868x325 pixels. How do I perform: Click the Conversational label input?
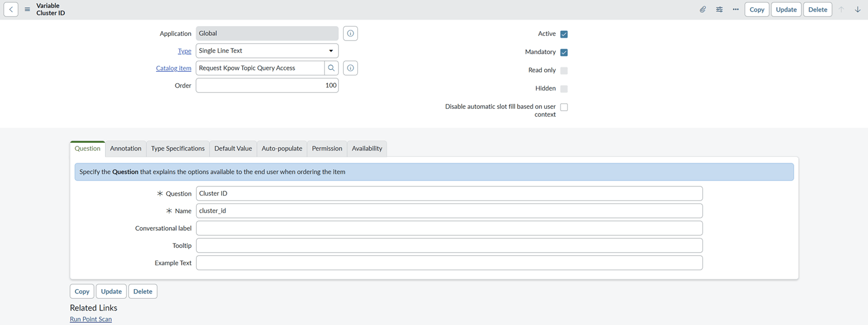click(449, 228)
